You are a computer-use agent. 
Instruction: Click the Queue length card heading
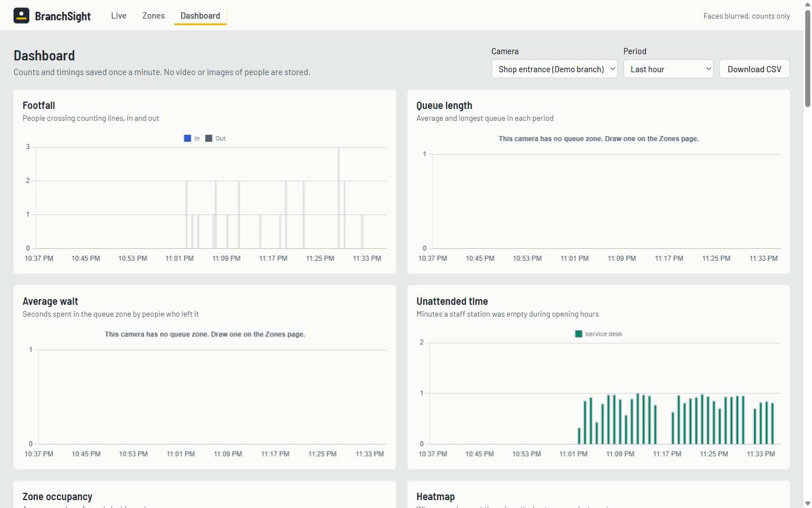(444, 106)
